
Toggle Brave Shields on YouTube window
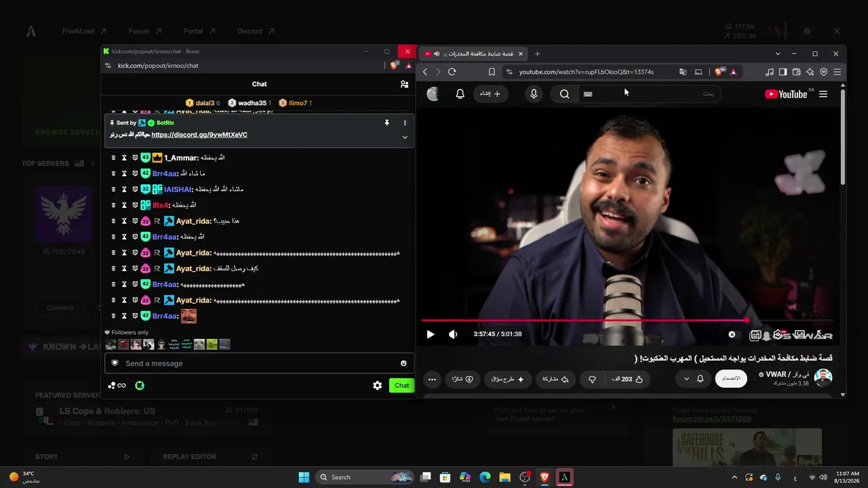coord(719,71)
